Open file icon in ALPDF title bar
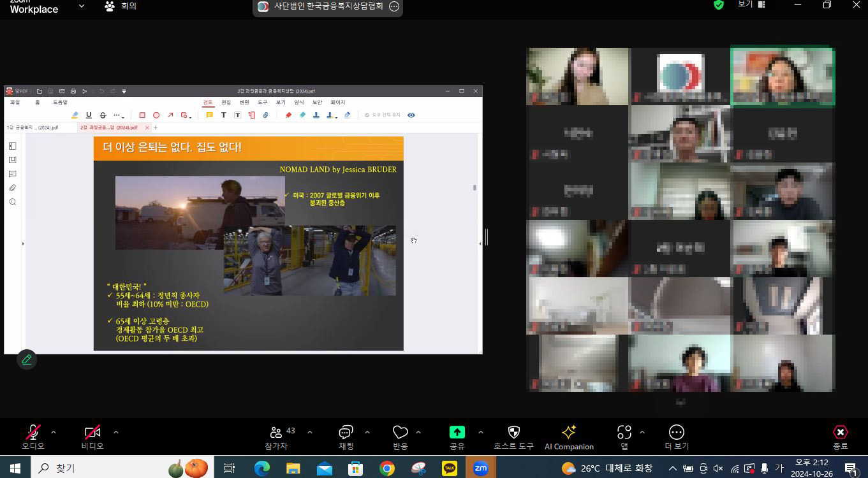868x478 pixels. coord(40,91)
